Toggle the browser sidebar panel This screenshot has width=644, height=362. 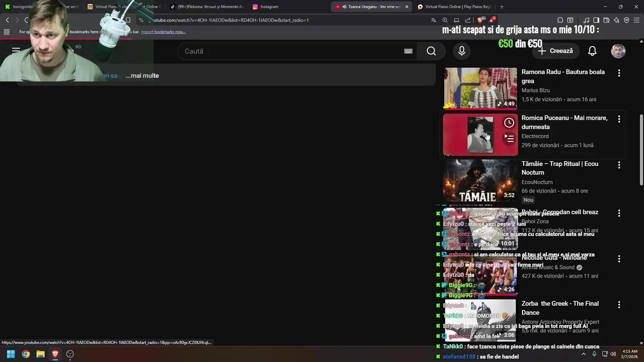[596, 20]
